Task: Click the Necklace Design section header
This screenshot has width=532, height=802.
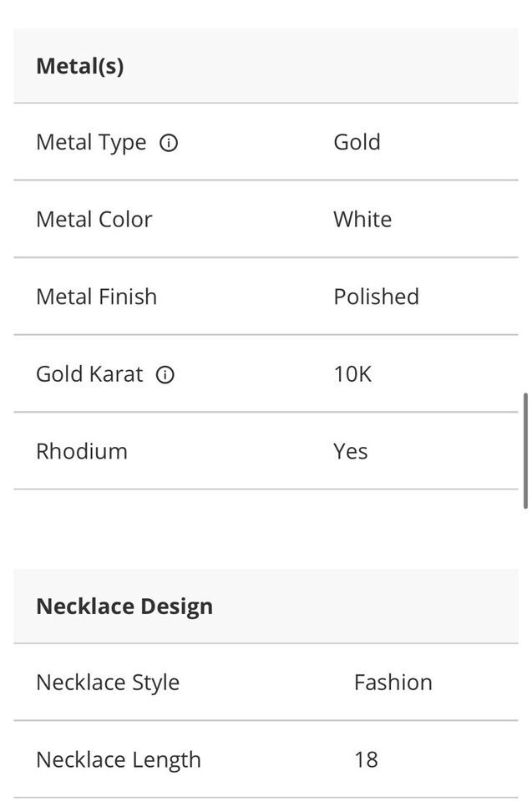Action: pos(124,606)
